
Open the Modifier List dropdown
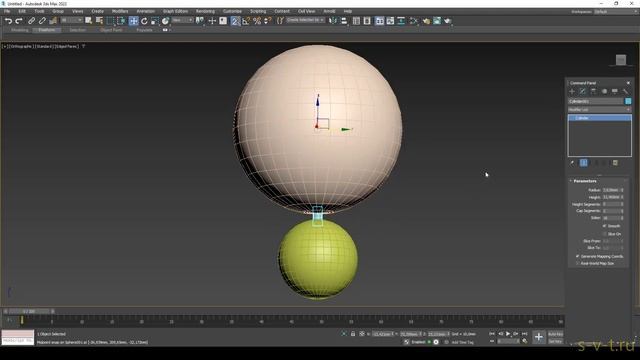pos(600,109)
